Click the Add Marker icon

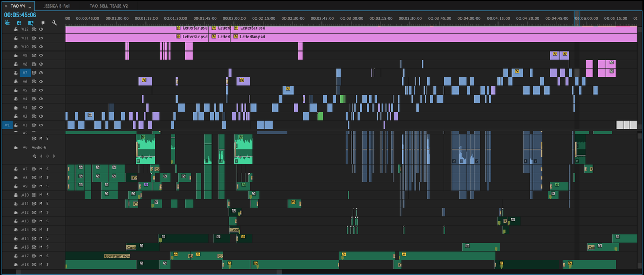42,23
